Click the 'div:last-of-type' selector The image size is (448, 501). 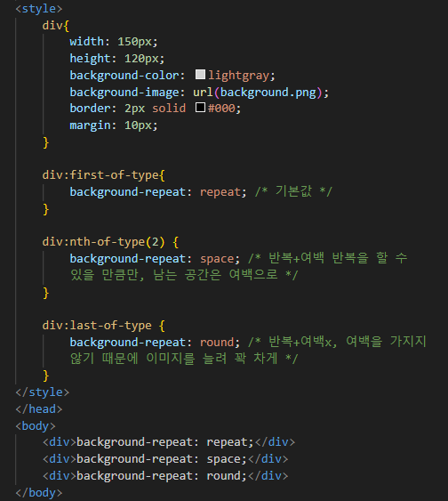97,326
